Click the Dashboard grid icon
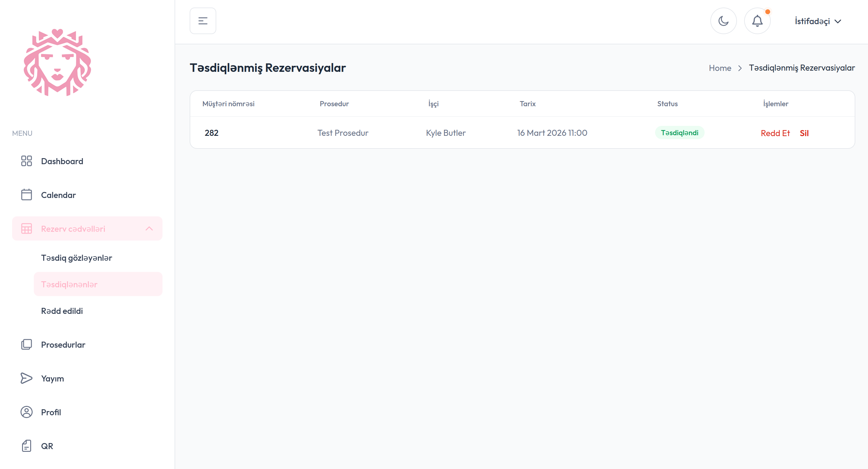The height and width of the screenshot is (469, 868). point(26,161)
